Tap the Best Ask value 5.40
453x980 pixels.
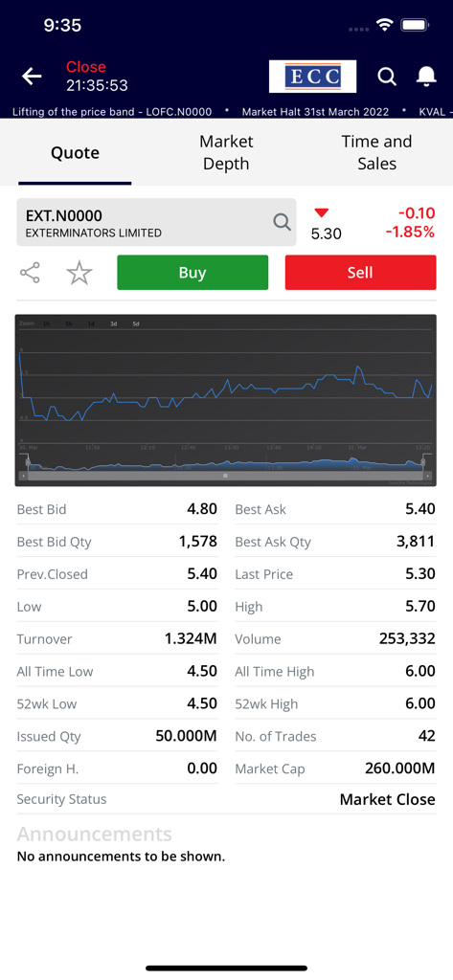coord(419,509)
